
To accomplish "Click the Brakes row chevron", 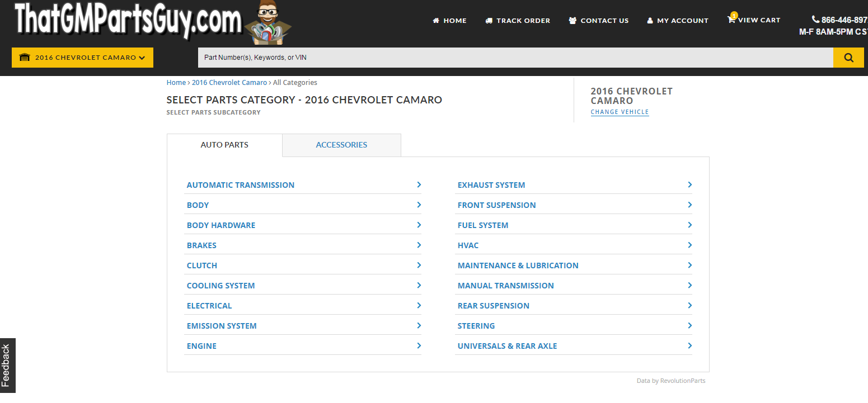I will point(419,245).
